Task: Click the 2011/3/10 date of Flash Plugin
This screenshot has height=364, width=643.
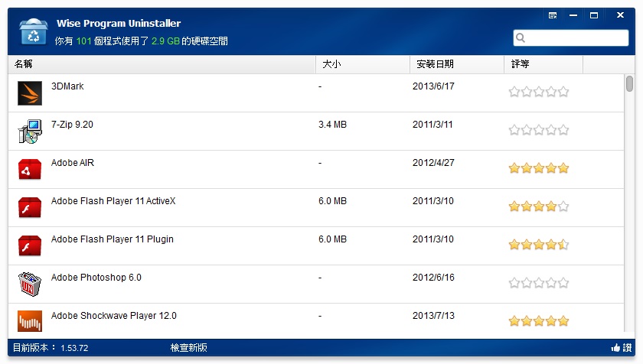Action: point(433,239)
